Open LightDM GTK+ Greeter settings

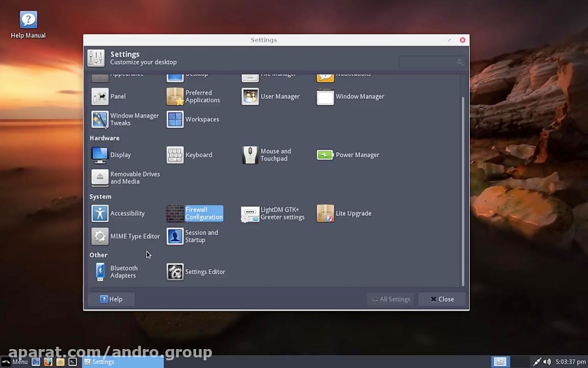coord(273,213)
